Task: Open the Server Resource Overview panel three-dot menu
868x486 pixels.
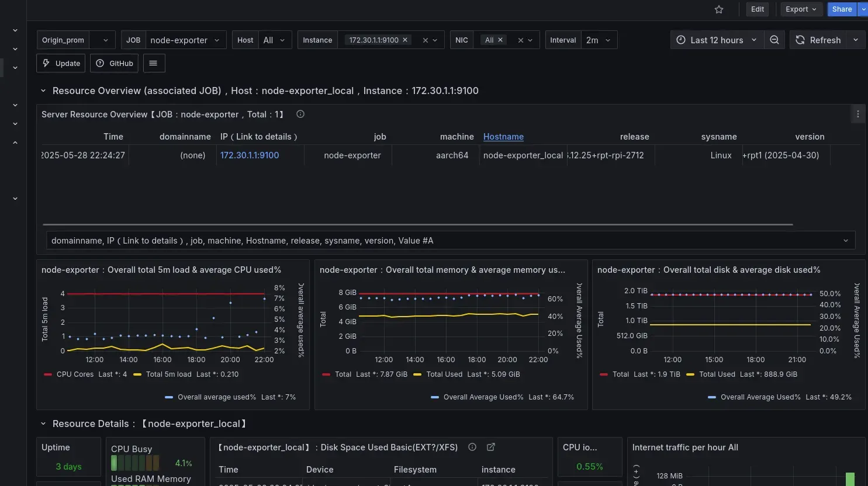Action: pos(857,114)
